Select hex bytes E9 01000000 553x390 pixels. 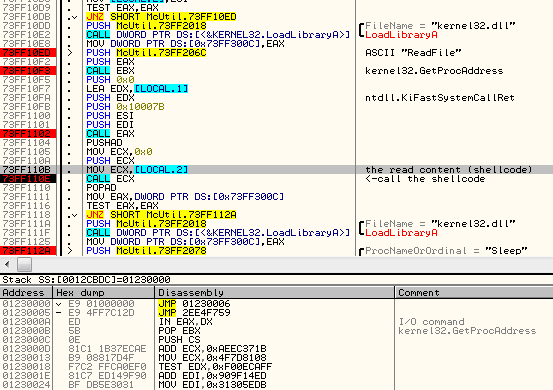[x=101, y=304]
